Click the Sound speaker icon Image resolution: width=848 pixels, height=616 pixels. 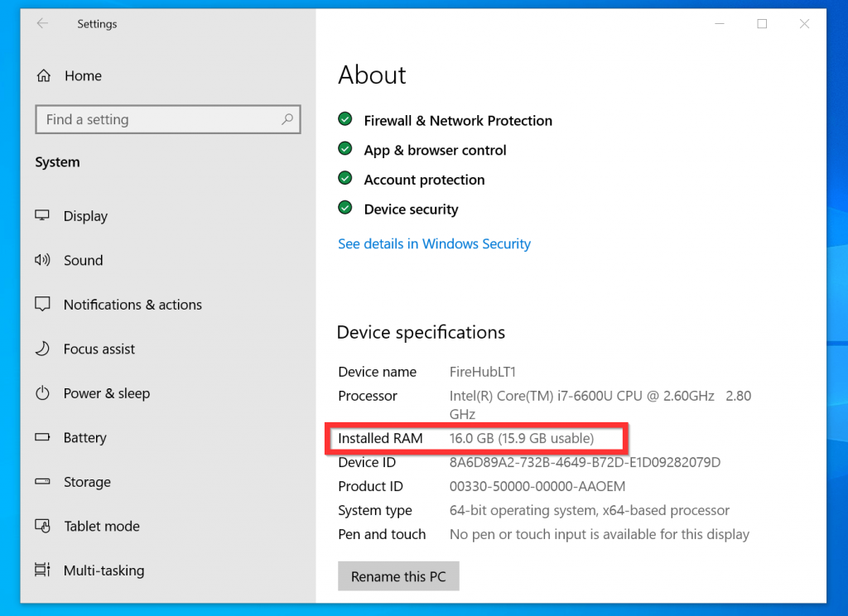pos(42,260)
